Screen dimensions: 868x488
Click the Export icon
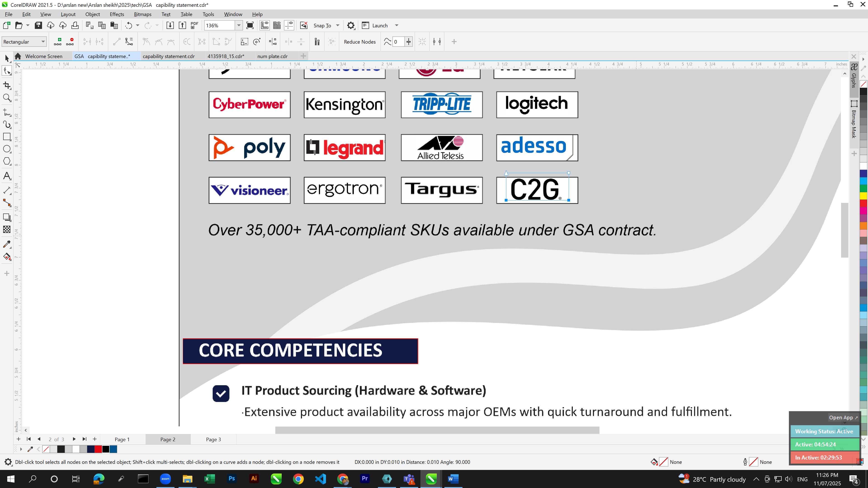pyautogui.click(x=182, y=25)
